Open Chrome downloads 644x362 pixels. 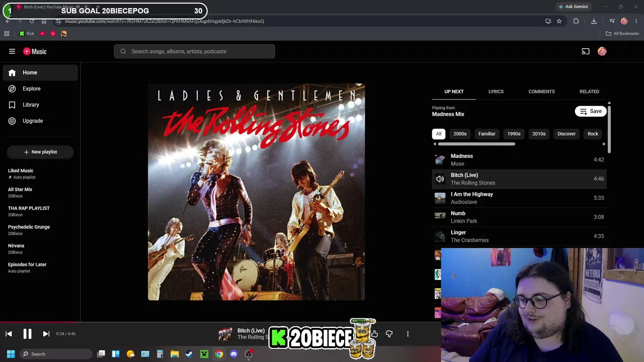pos(594,21)
